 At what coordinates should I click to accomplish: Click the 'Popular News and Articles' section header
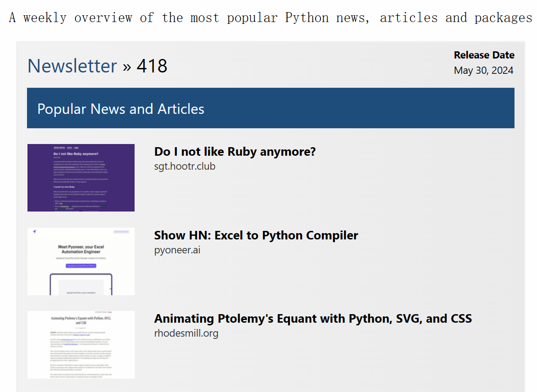pos(121,109)
